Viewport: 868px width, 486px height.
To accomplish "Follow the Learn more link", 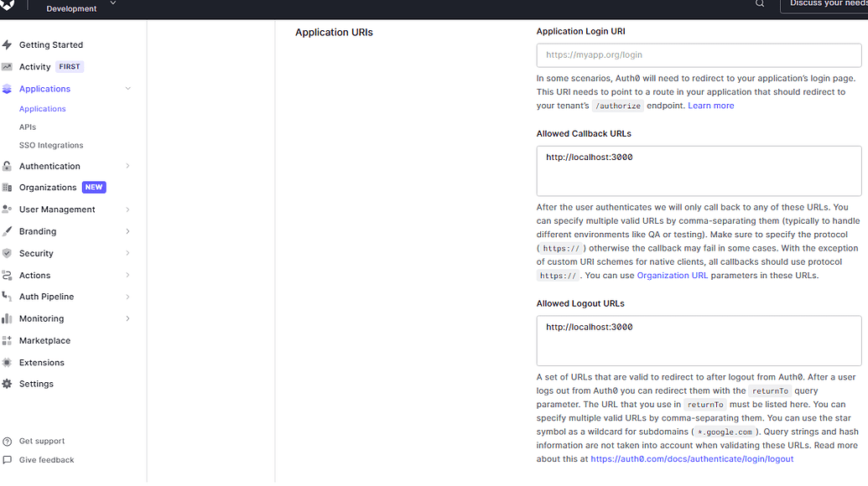I will [710, 106].
